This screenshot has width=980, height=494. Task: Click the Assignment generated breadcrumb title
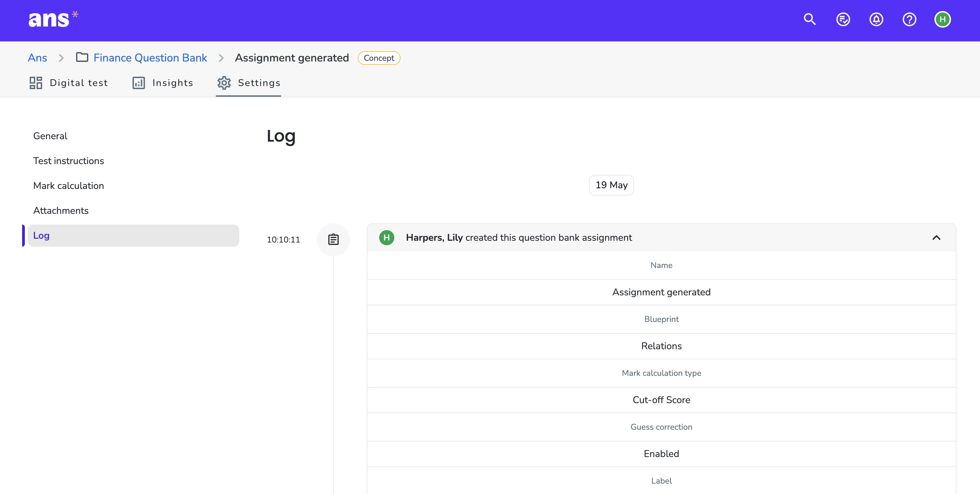click(x=292, y=58)
